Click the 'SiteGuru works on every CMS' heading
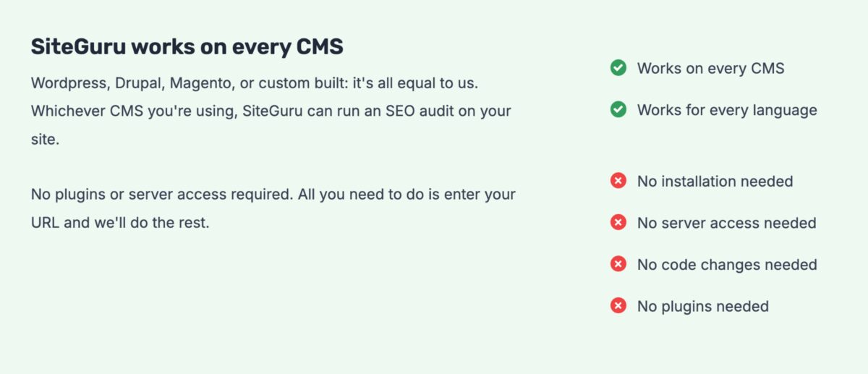 point(187,47)
